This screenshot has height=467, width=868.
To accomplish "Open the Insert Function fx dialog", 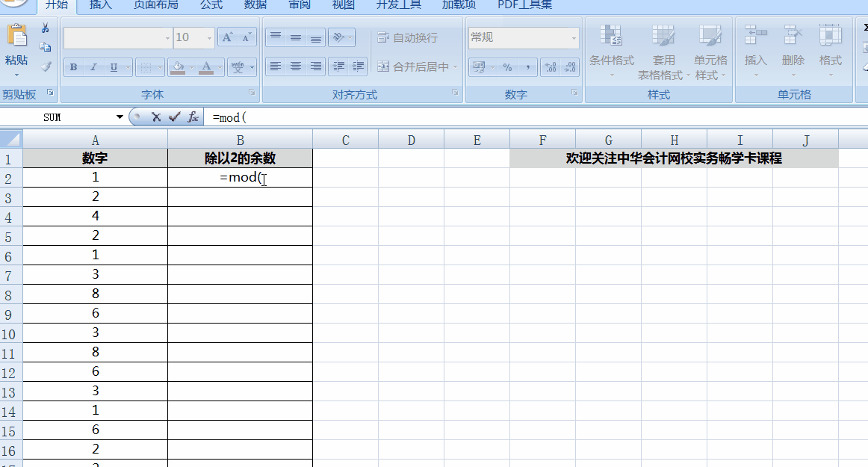I will [193, 117].
